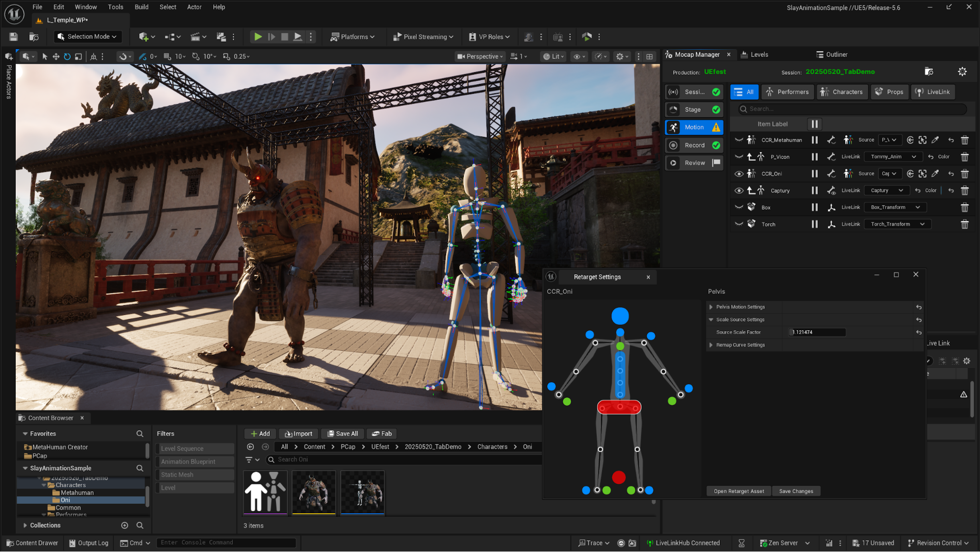Screen dimensions: 980x552
Task: Click Open Retarget Asset button
Action: click(x=738, y=491)
